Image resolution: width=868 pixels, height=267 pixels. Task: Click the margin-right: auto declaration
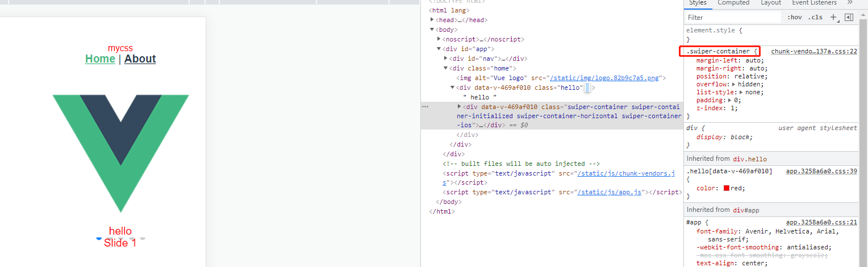(732, 68)
